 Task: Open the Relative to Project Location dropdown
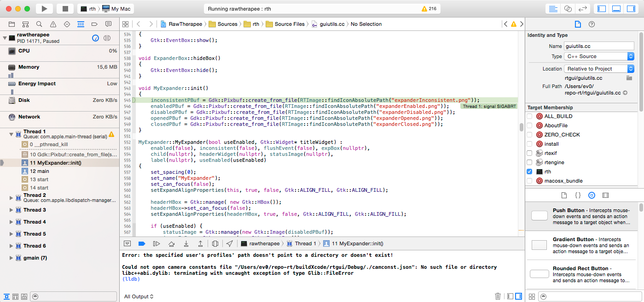point(599,69)
